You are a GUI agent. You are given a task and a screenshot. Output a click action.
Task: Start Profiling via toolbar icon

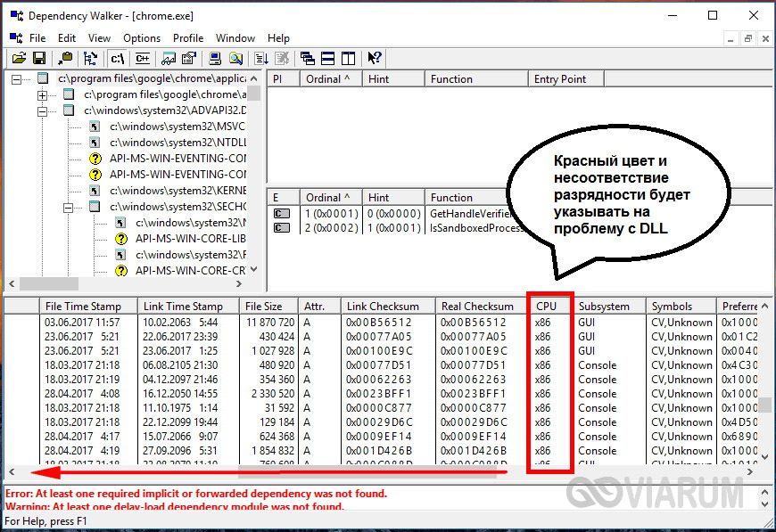(x=261, y=58)
